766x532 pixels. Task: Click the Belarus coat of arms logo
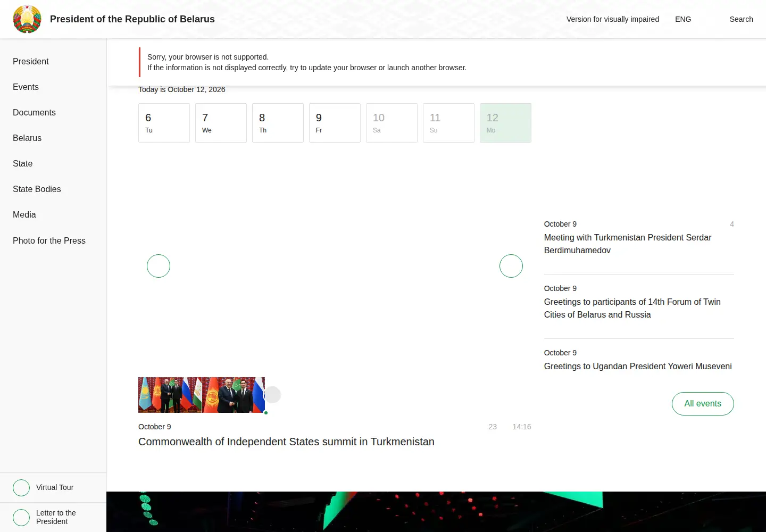click(27, 19)
